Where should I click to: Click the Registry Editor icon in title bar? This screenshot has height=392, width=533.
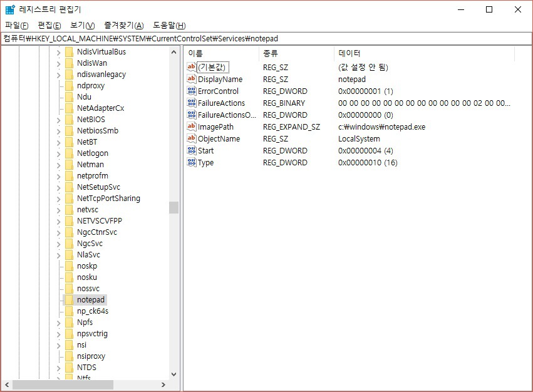click(x=9, y=9)
